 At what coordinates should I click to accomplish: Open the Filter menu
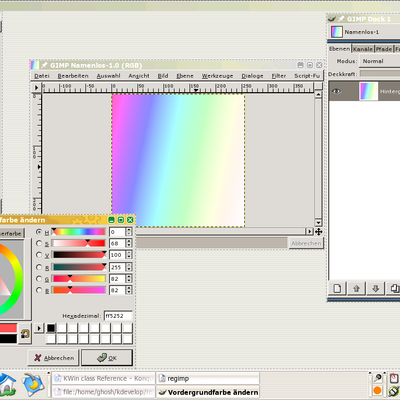tap(279, 76)
